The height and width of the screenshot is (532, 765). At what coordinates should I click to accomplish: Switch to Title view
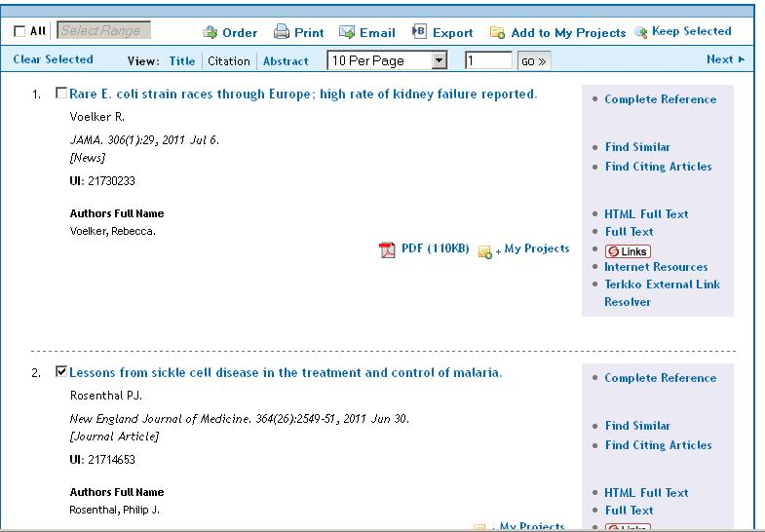[x=182, y=61]
